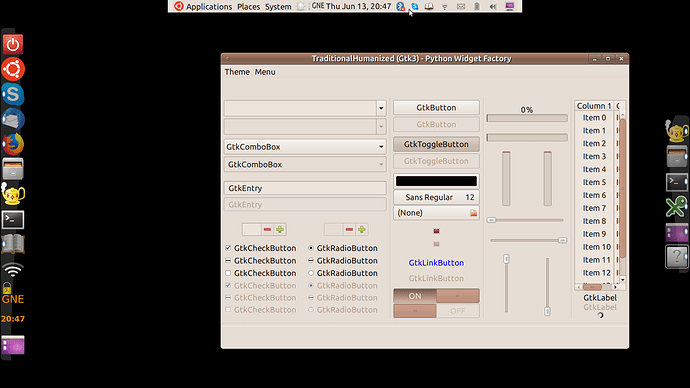The width and height of the screenshot is (690, 388).
Task: Click the volume speaker icon in top panel
Action: click(x=493, y=7)
